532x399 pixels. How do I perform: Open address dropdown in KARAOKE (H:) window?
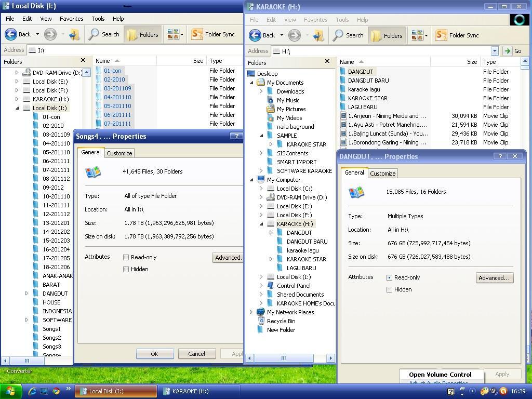tap(495, 51)
